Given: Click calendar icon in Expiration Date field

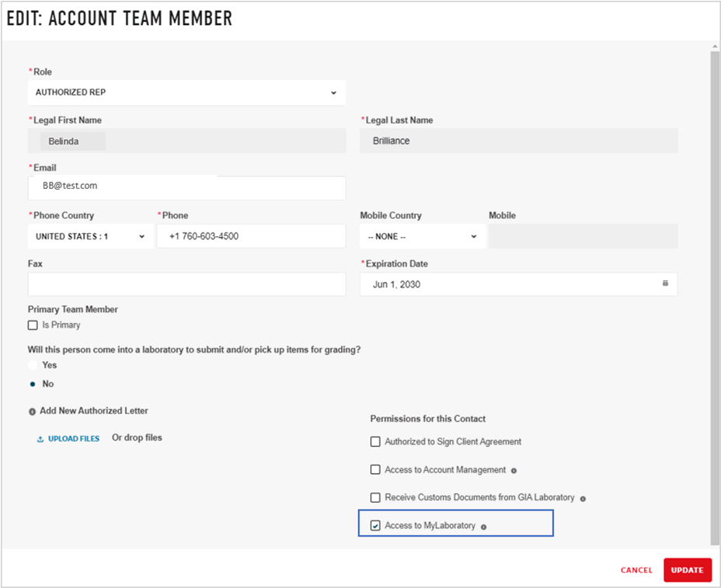Looking at the screenshot, I should pyautogui.click(x=665, y=284).
